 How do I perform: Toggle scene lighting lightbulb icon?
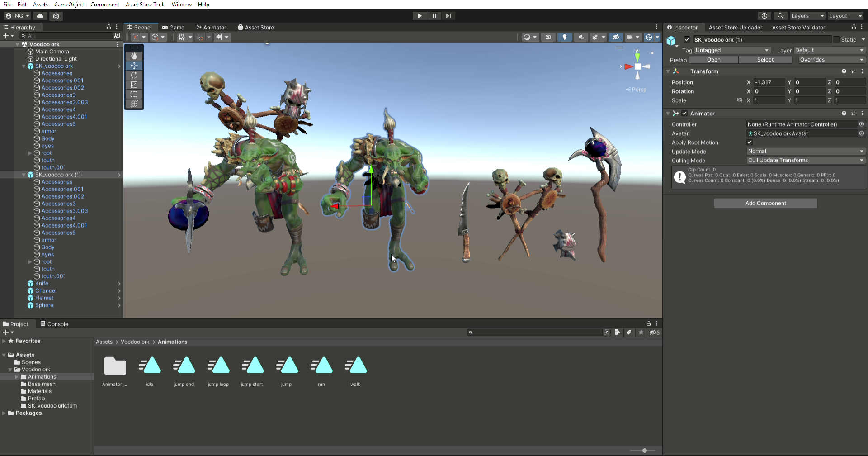[x=565, y=37]
